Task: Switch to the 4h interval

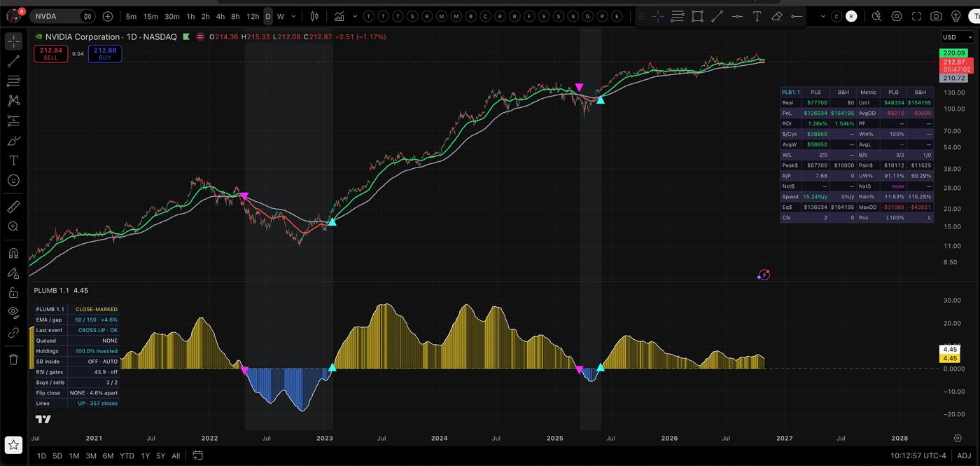Action: (x=220, y=16)
